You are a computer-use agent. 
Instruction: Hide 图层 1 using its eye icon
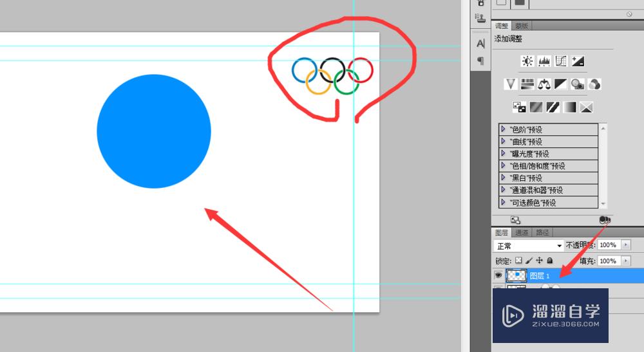498,275
